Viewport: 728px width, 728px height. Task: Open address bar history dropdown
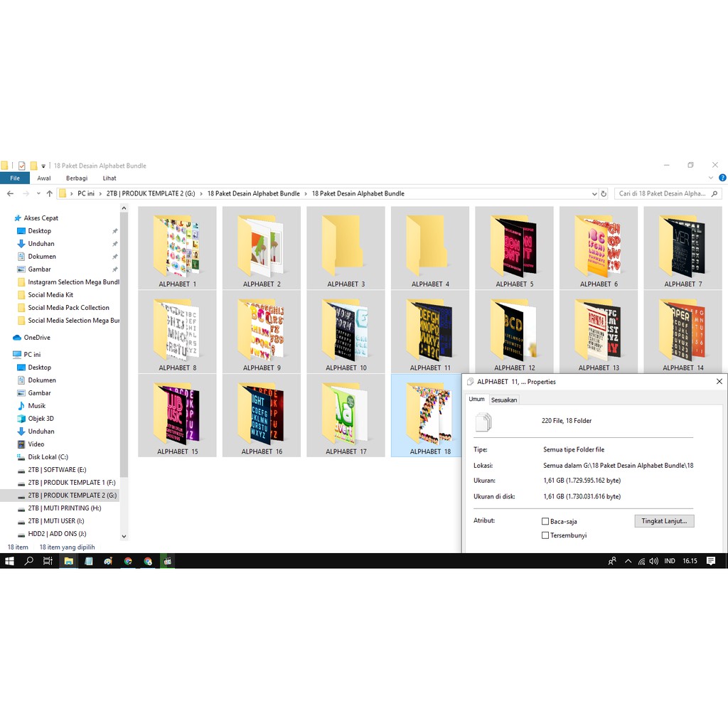pos(594,193)
